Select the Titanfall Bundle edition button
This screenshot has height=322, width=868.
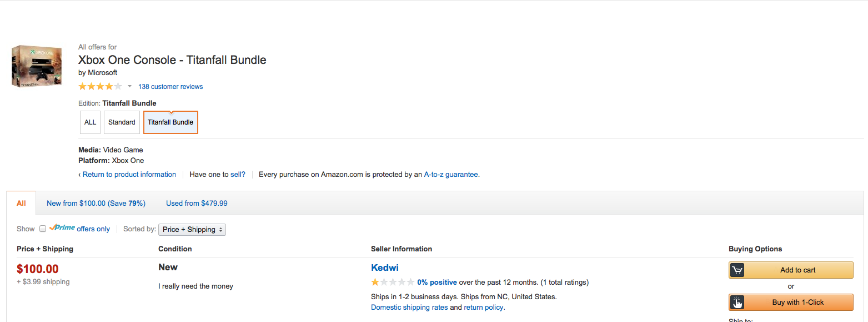170,122
